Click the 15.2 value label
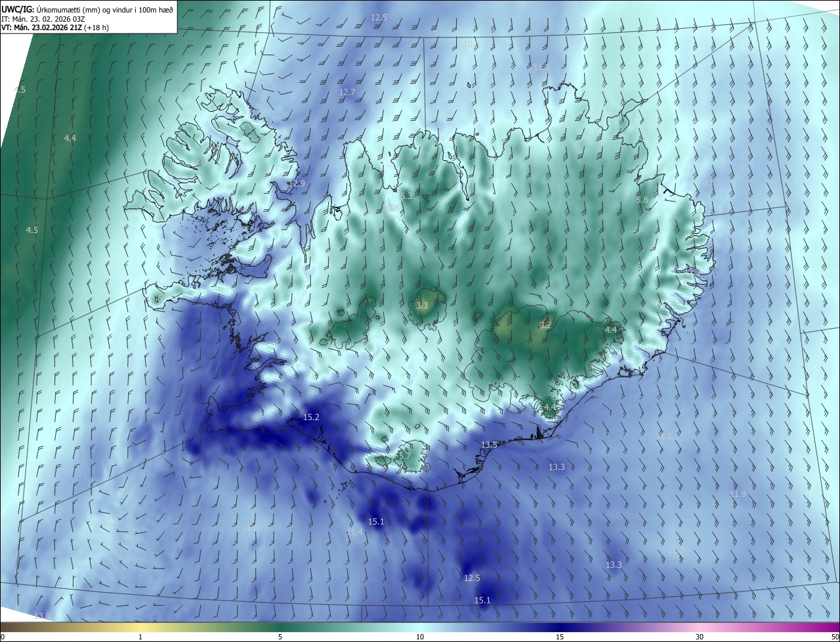The width and height of the screenshot is (840, 642). pyautogui.click(x=311, y=417)
